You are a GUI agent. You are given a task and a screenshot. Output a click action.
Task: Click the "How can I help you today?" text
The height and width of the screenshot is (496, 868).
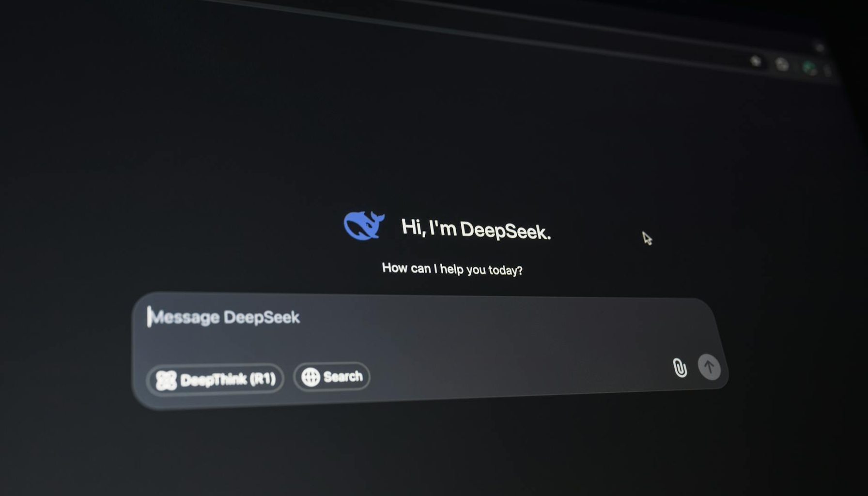(452, 269)
